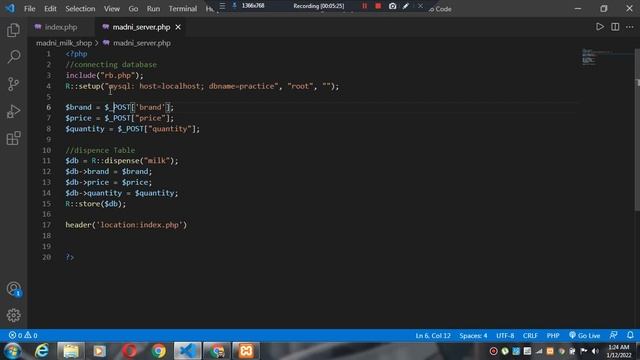Open the notifications bell
Viewport: 640px width, 360px height.
pos(630,335)
